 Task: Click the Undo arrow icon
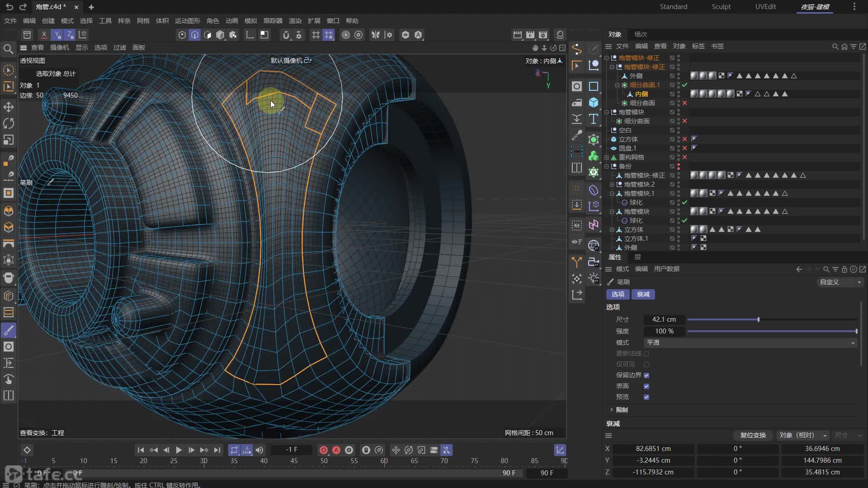pyautogui.click(x=9, y=7)
